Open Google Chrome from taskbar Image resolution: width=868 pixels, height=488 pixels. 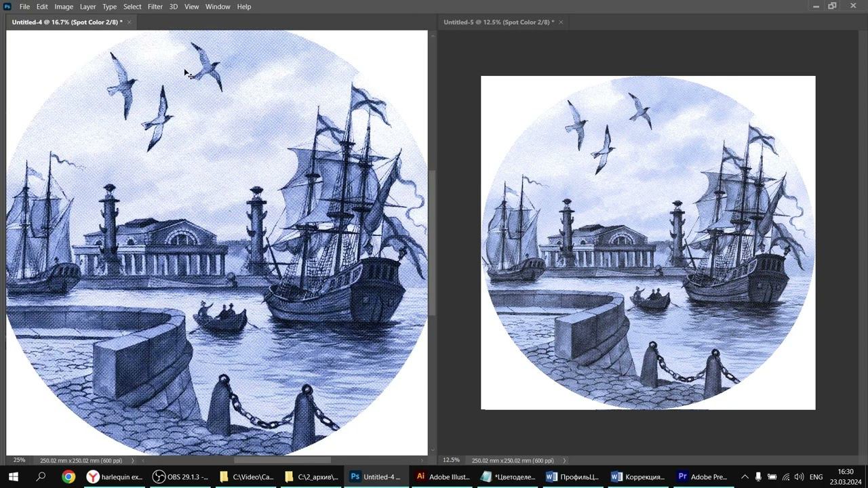[x=68, y=476]
